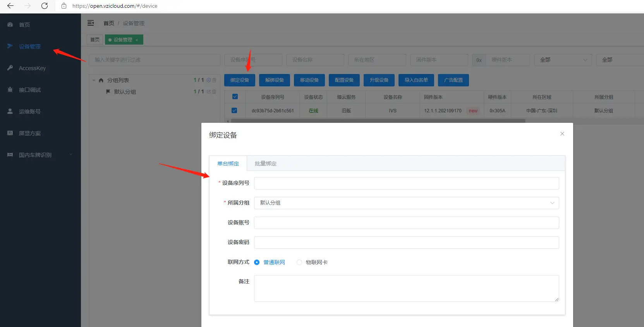Open the 所属分组 dropdown showing 默认分组
This screenshot has width=644, height=327.
(x=406, y=203)
